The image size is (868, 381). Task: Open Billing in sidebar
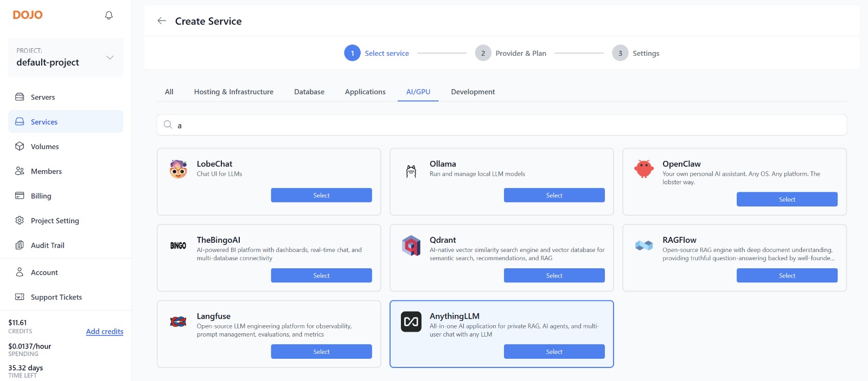[x=66, y=196]
